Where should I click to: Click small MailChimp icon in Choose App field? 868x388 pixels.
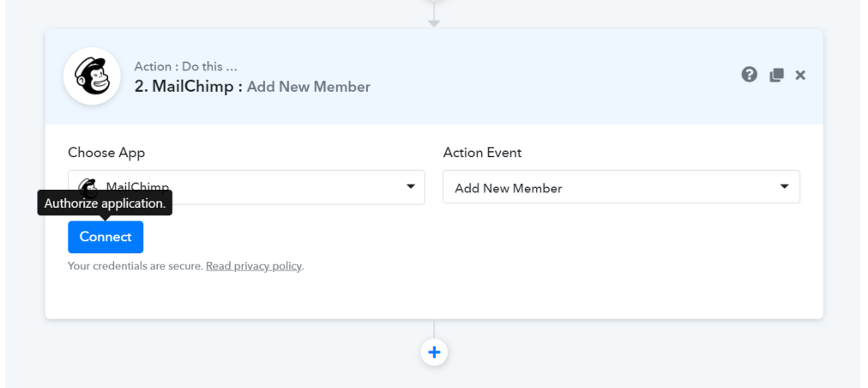pyautogui.click(x=87, y=186)
